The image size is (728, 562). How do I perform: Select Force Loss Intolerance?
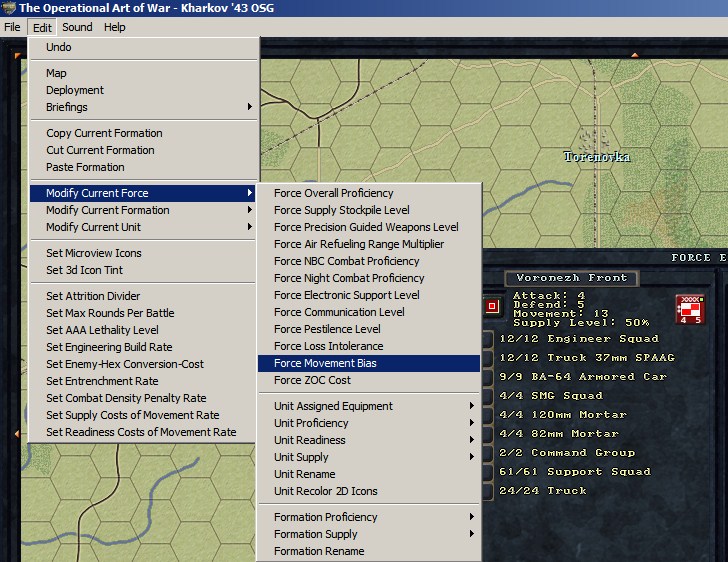point(369,346)
